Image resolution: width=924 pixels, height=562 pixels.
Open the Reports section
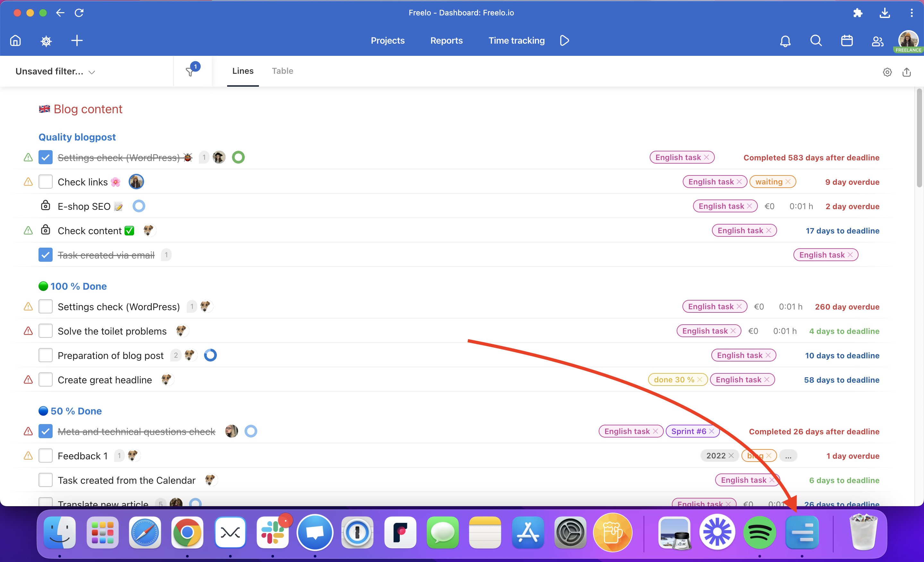[x=446, y=40]
